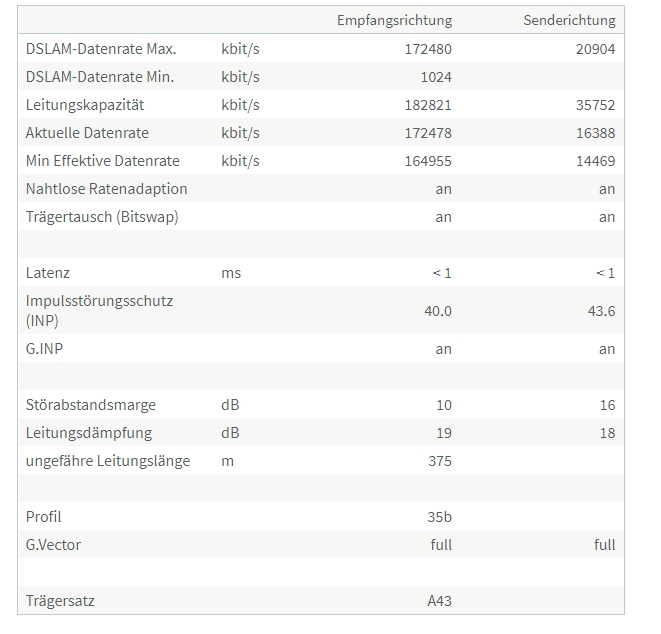Click the Störabstandsmarge receive value 10

click(x=443, y=405)
